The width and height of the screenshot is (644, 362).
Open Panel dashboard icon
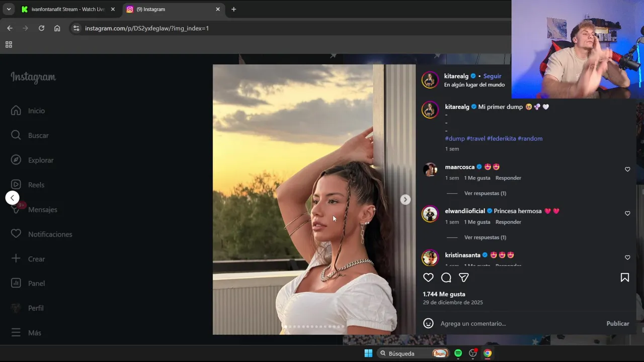click(x=16, y=283)
